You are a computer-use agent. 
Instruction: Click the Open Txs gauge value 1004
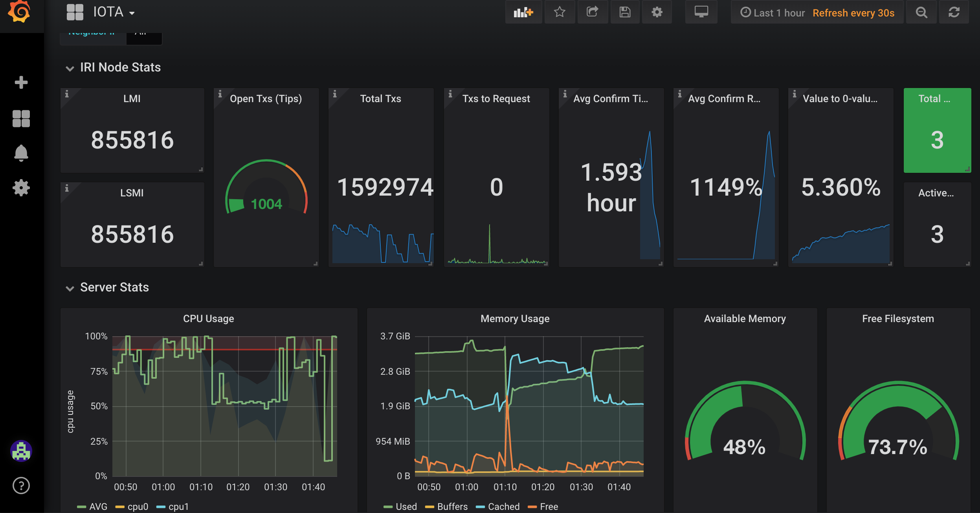[266, 204]
